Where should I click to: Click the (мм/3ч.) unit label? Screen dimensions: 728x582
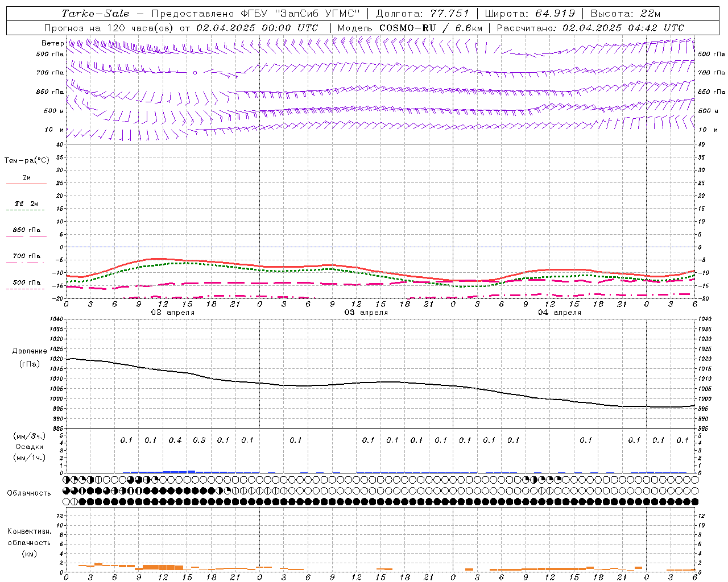click(30, 436)
